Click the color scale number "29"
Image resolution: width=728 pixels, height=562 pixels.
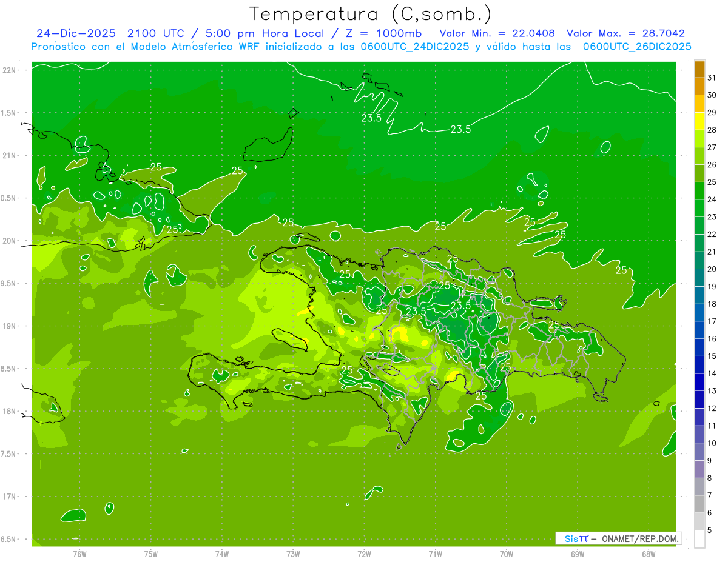[712, 113]
